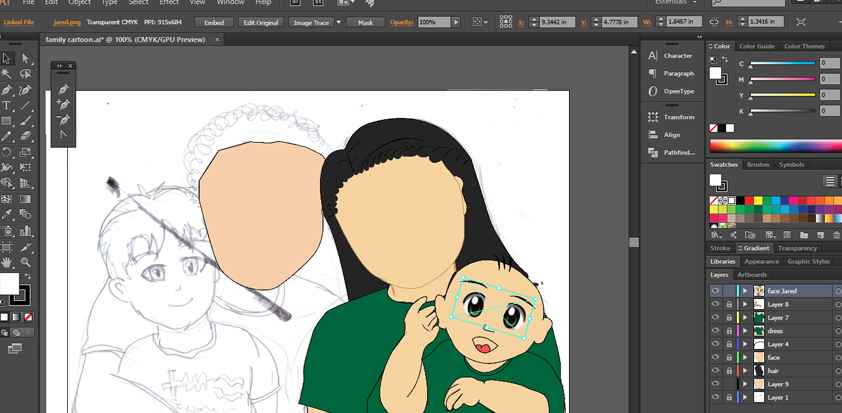Click the Embed button
This screenshot has height=413, width=842.
pyautogui.click(x=213, y=22)
